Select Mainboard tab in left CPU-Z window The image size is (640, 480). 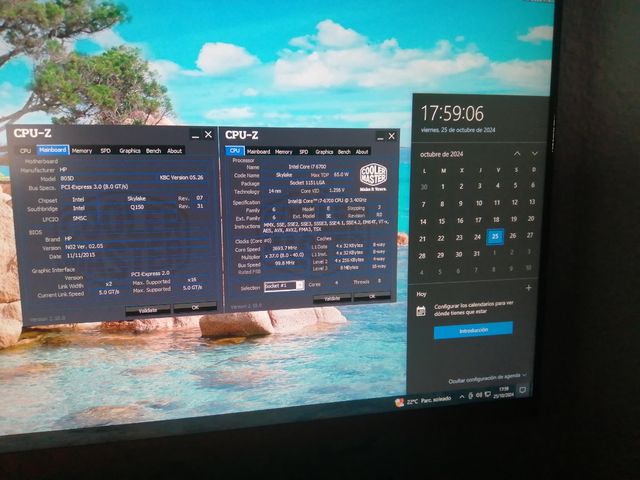point(53,150)
